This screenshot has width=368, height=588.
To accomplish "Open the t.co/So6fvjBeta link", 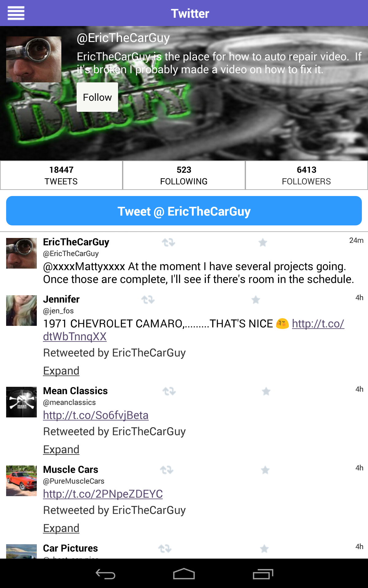I will point(96,415).
